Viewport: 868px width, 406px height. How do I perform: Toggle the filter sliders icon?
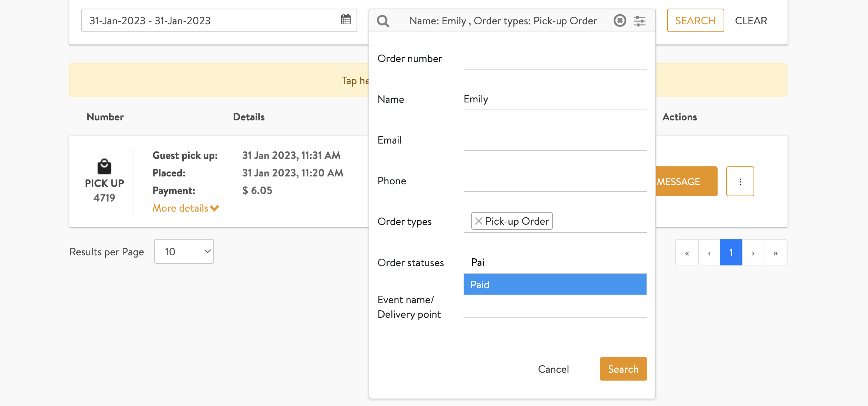[x=640, y=21]
